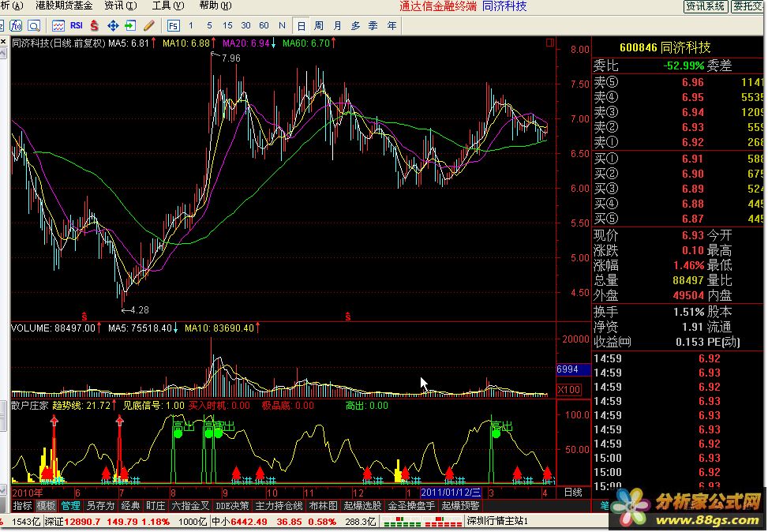Select daily (日) chart period
768x532 pixels.
click(301, 25)
